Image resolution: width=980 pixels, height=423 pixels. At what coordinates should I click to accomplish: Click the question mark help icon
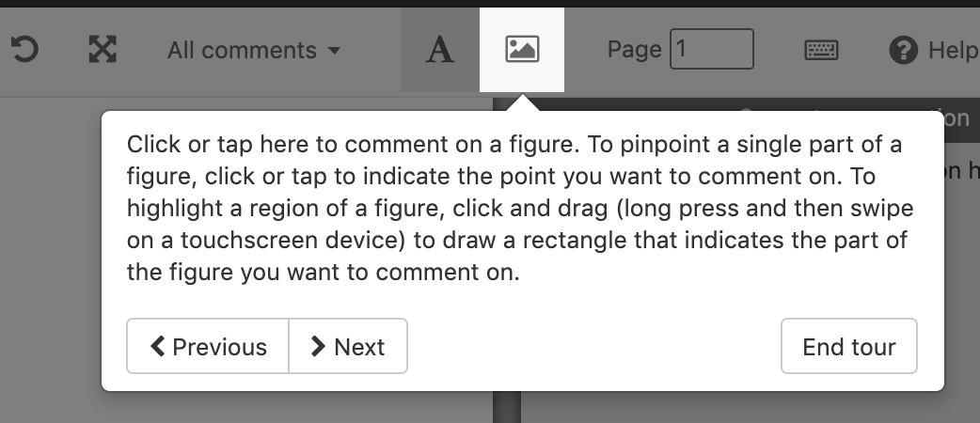pyautogui.click(x=903, y=50)
